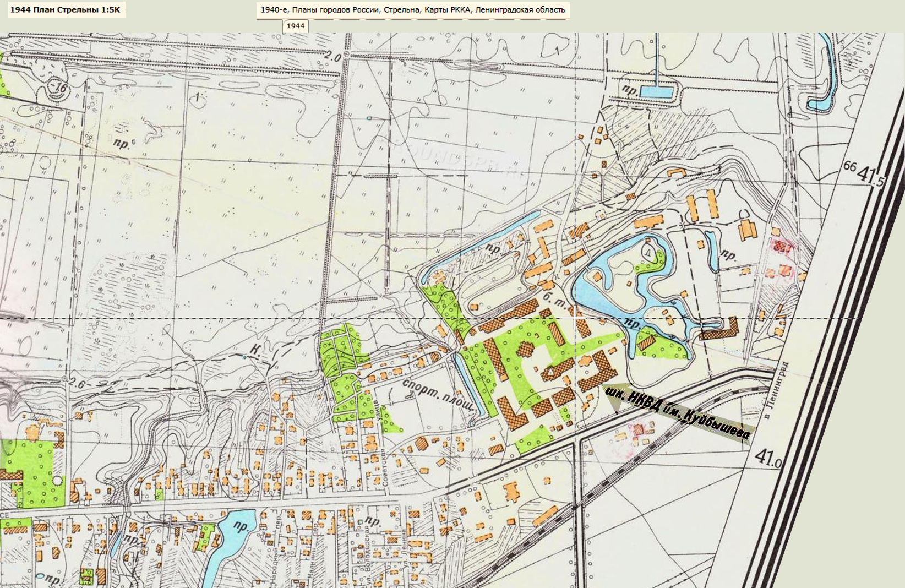Screen dimensions: 905x588
Task: Click the white crosshair at map center
Action: [x=575, y=318]
